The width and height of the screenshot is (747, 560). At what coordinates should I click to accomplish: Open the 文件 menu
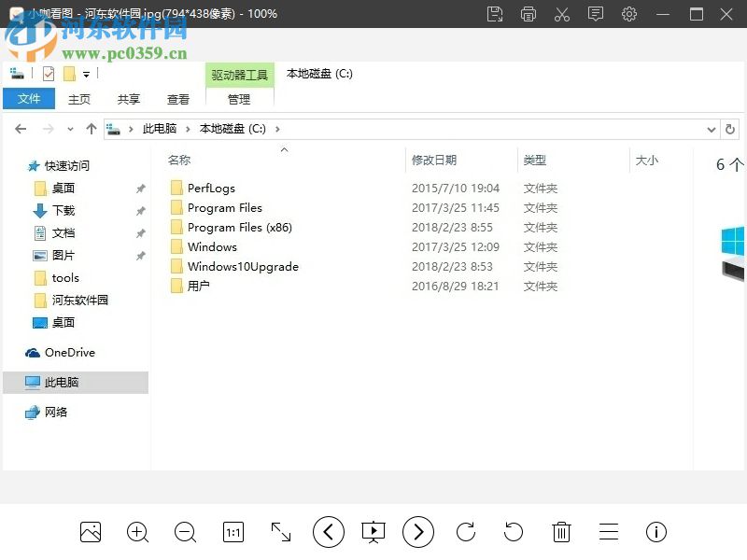click(x=29, y=98)
